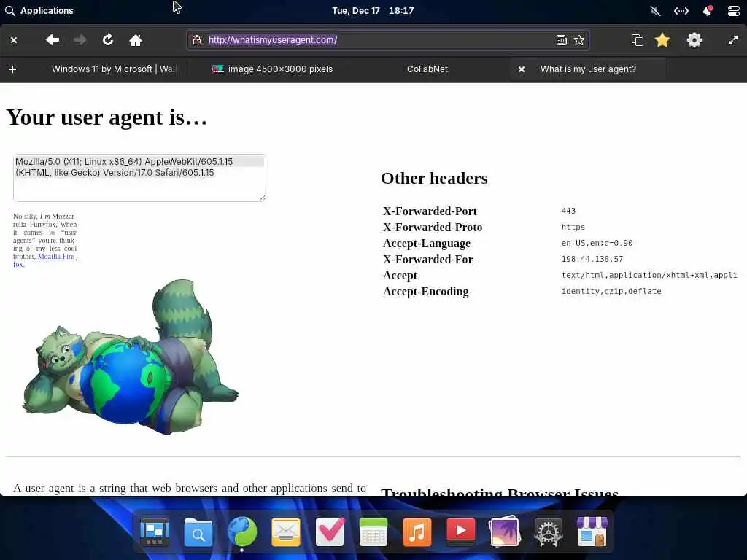Click inside the user agent text box

point(139,178)
